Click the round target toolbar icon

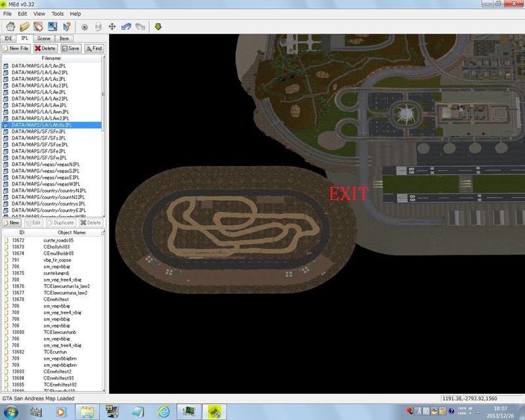pyautogui.click(x=85, y=27)
